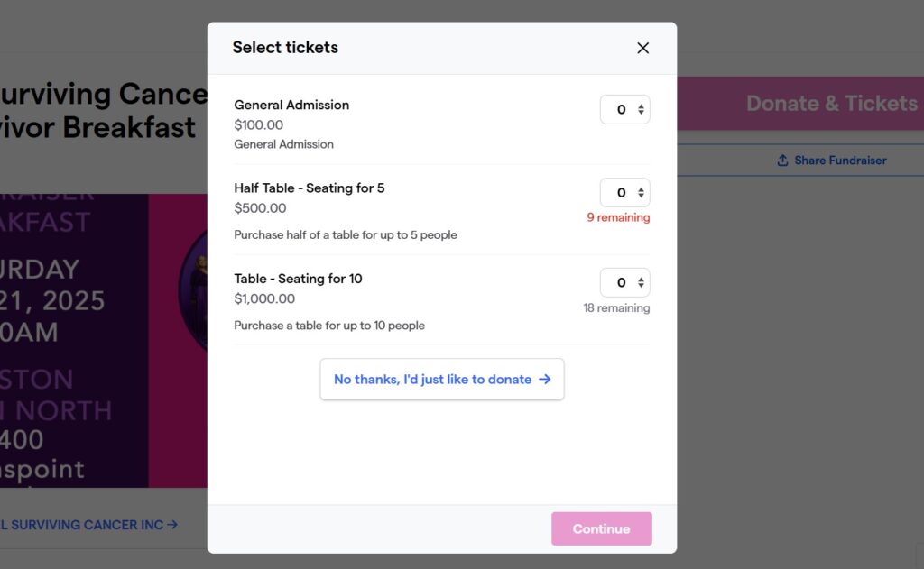Screen dimensions: 924x569
Task: Close the Select tickets dialog
Action: (x=642, y=48)
